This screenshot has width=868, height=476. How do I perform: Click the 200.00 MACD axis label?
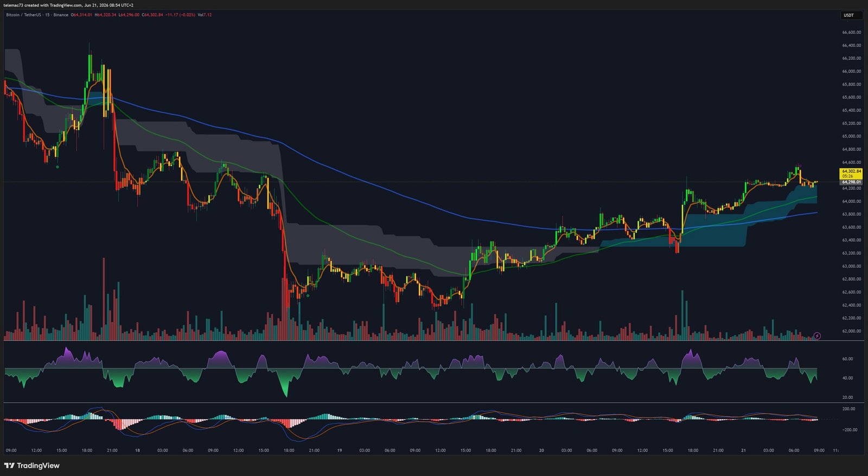[x=848, y=409]
